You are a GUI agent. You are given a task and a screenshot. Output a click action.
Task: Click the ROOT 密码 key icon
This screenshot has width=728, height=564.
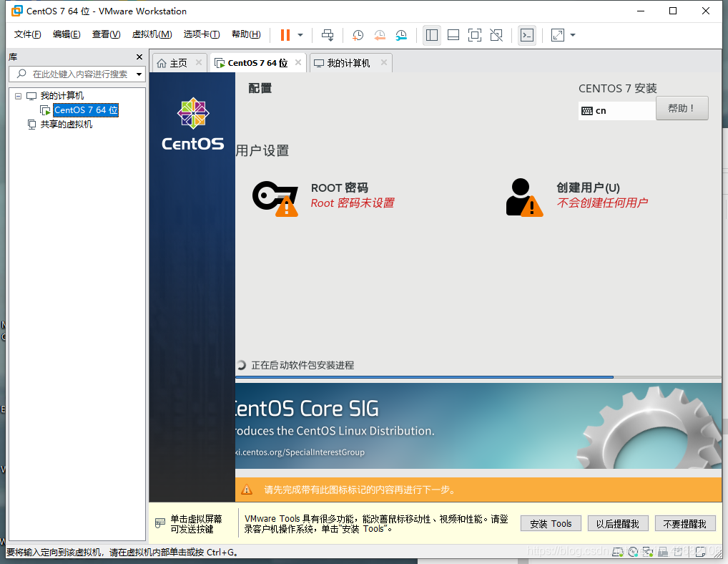click(275, 198)
